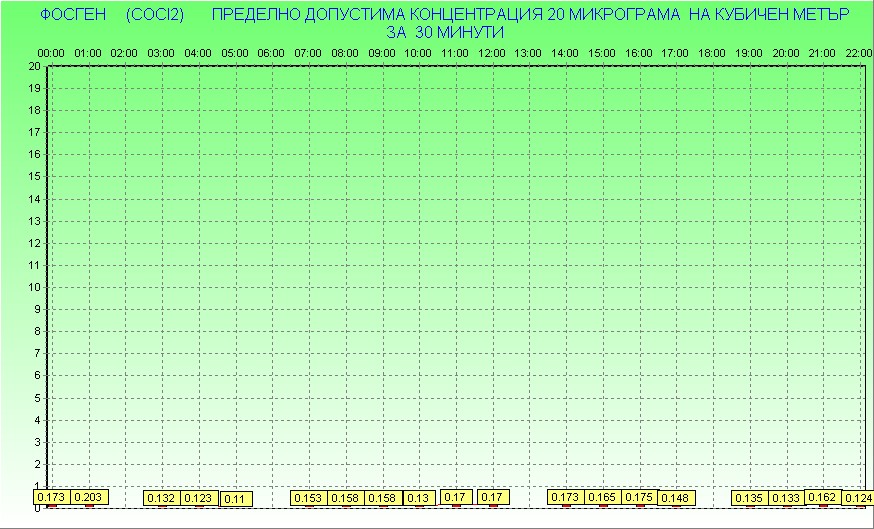Click the 18 label on vertical axis

[x=35, y=110]
